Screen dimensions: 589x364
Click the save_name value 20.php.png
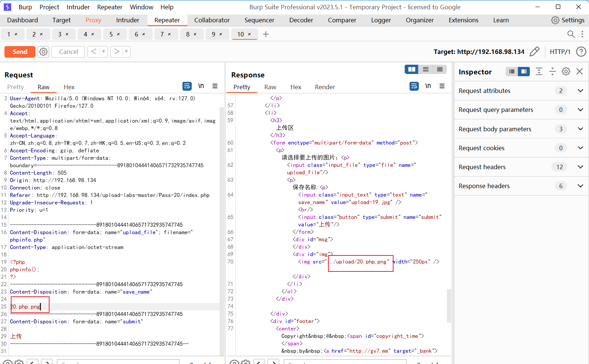click(x=25, y=307)
